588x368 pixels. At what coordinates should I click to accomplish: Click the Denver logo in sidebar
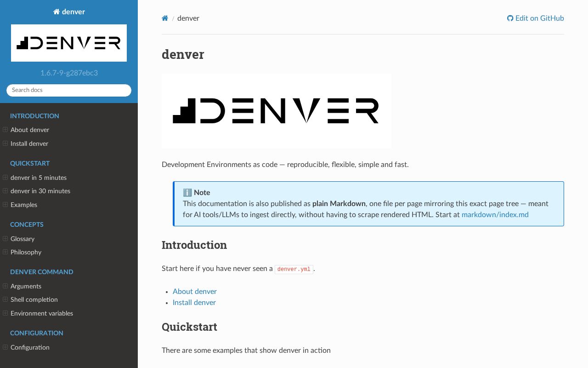point(69,43)
